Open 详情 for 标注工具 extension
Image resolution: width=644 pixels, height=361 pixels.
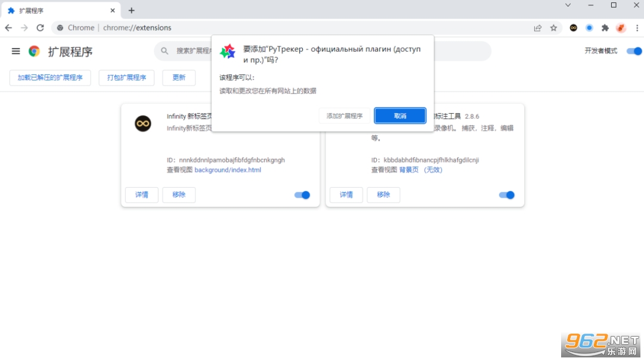(346, 195)
